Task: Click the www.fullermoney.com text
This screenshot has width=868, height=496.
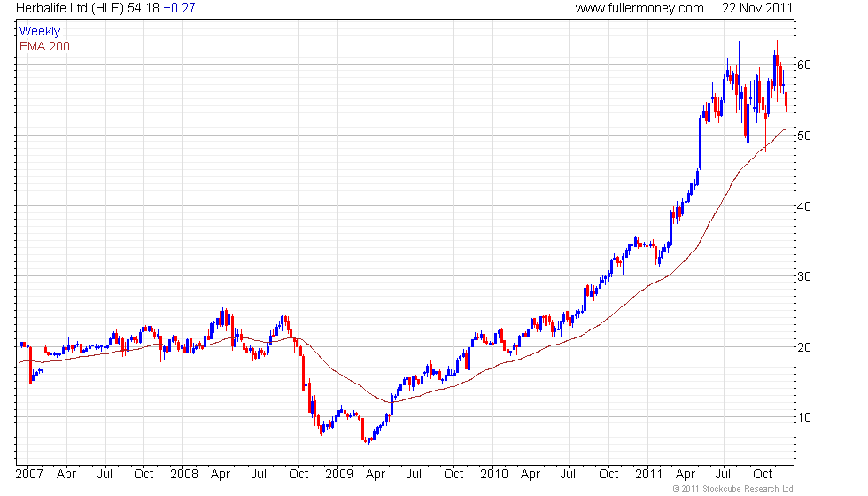Action: (x=639, y=8)
